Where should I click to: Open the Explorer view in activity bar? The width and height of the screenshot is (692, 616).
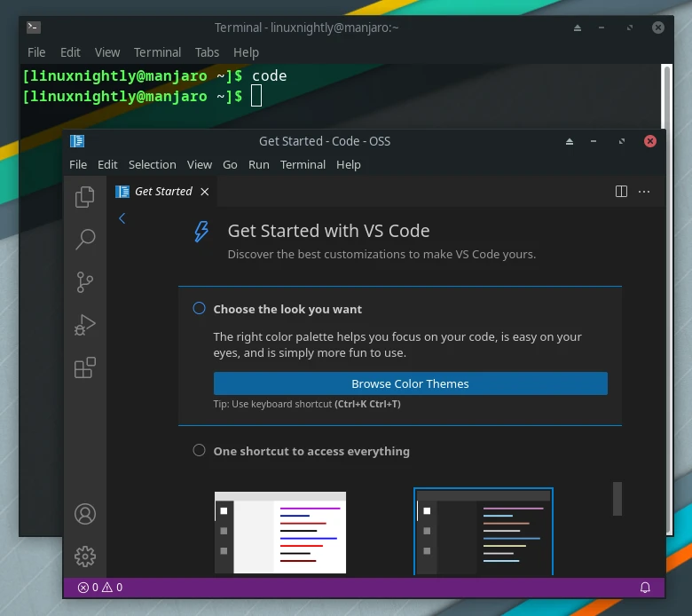(x=85, y=197)
